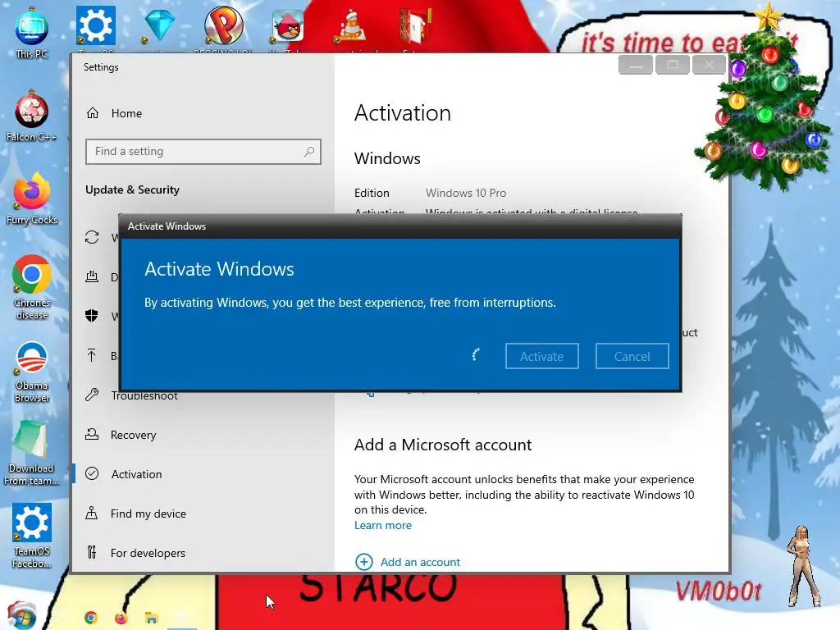This screenshot has width=840, height=630.
Task: Focus the Find a setting search box
Action: click(203, 152)
